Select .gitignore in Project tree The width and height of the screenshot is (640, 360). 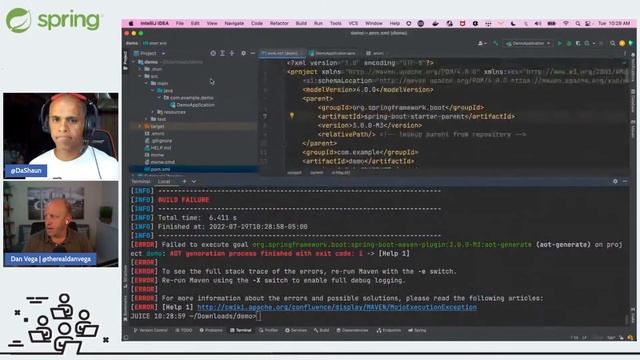[x=158, y=141]
